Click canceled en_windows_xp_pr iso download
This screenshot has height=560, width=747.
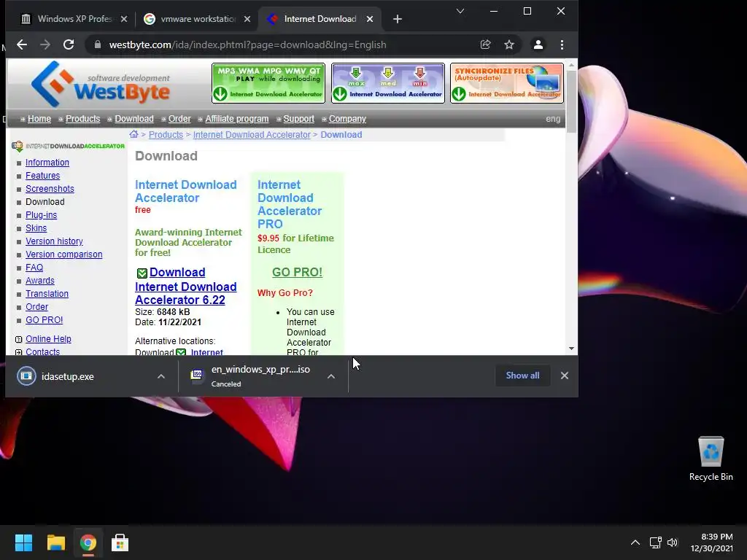coord(252,376)
